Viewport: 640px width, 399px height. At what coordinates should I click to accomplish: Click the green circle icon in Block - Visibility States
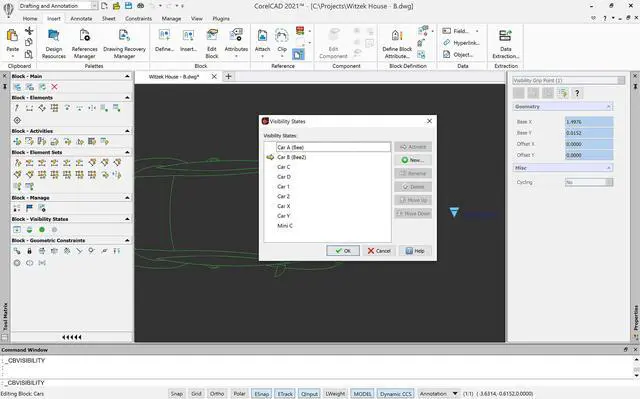click(42, 230)
